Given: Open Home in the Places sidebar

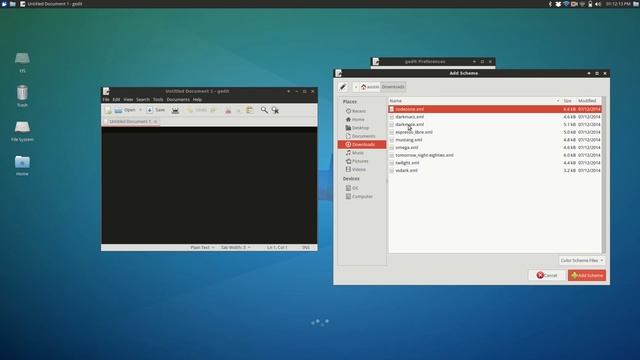Looking at the screenshot, I should 358,120.
